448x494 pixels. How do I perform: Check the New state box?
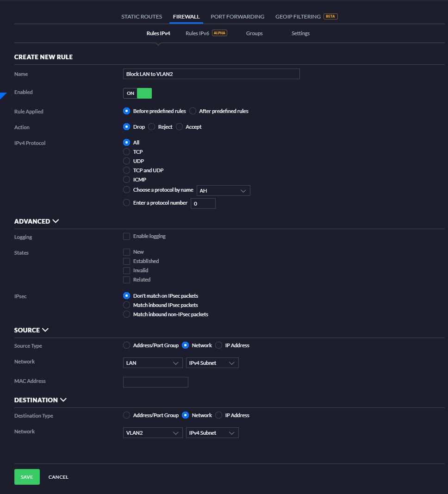tap(126, 252)
